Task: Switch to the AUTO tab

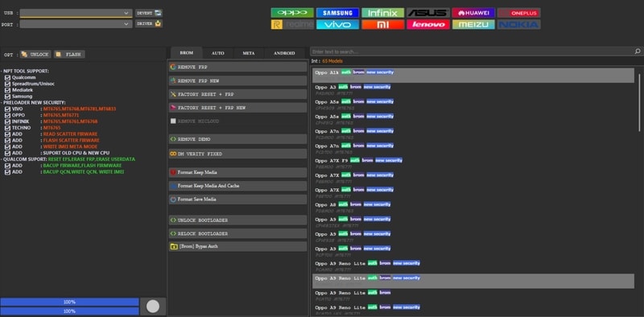Action: tap(217, 53)
